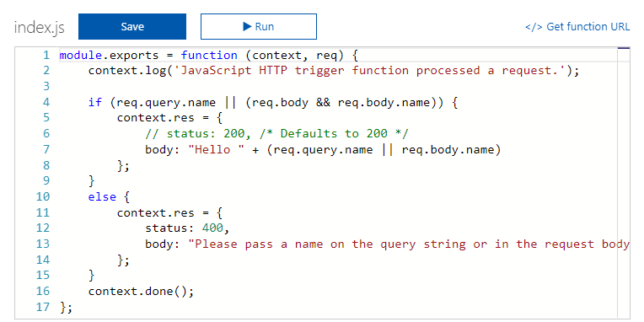
Task: Click the play triangle icon in Run
Action: (247, 27)
